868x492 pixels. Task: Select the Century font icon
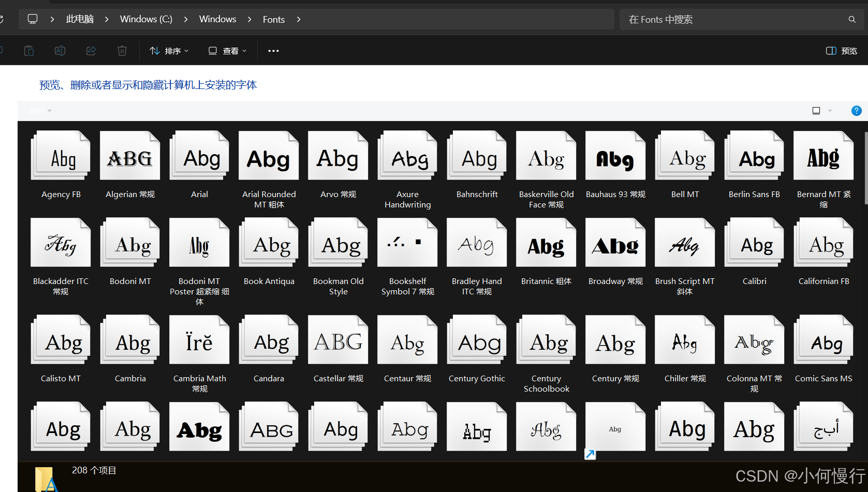click(615, 339)
